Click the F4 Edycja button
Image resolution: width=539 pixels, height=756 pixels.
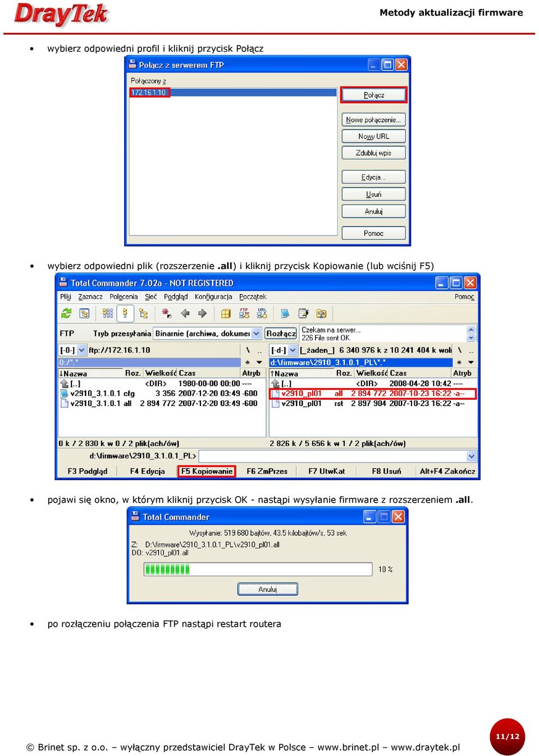148,471
